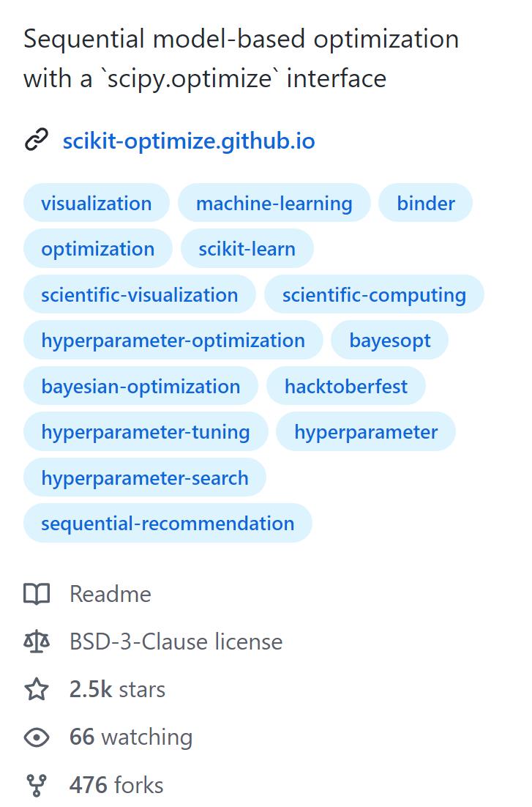Open the 476 forks list
This screenshot has width=532, height=807.
[116, 784]
